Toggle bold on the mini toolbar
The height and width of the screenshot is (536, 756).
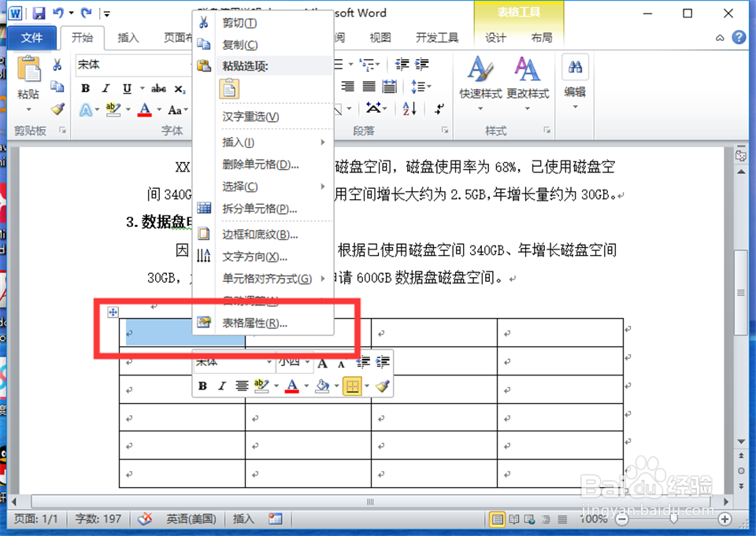pyautogui.click(x=202, y=386)
